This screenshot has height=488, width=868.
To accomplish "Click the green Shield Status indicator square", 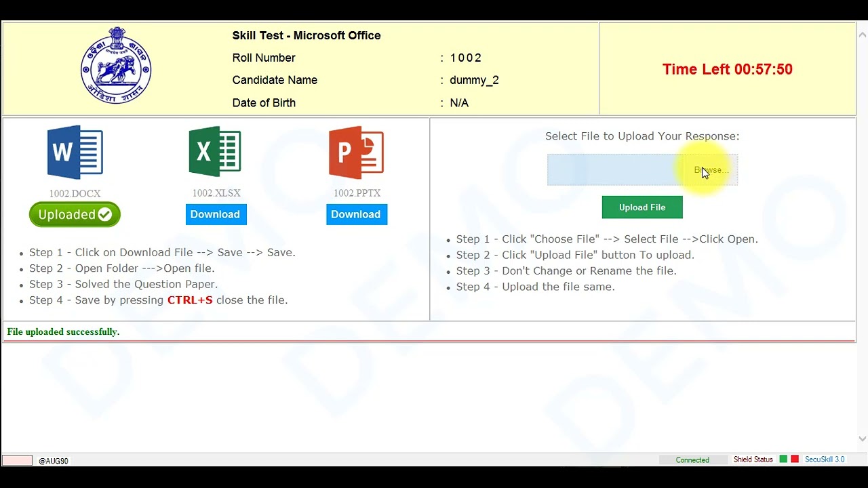I will 783,460.
